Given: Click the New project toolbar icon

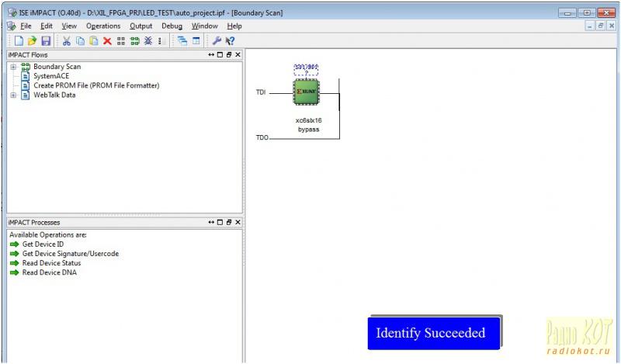Looking at the screenshot, I should coord(19,40).
